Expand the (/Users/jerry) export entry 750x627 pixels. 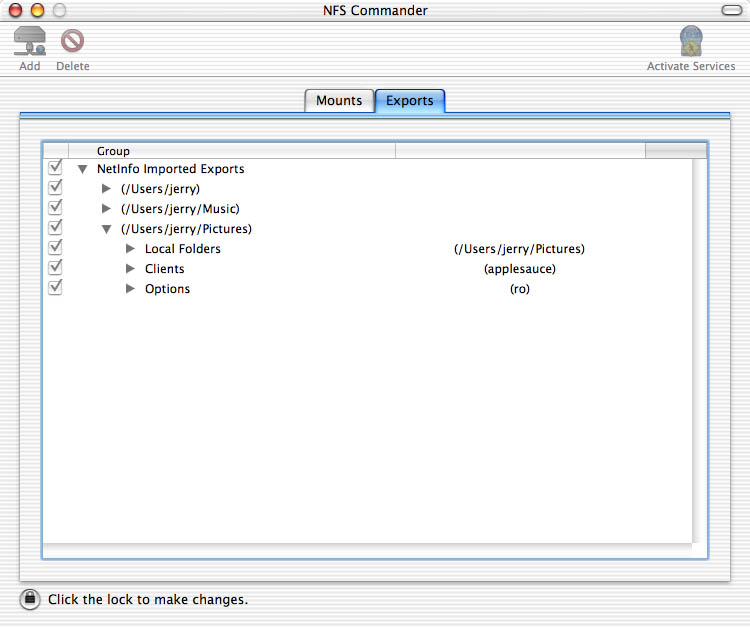tap(107, 189)
